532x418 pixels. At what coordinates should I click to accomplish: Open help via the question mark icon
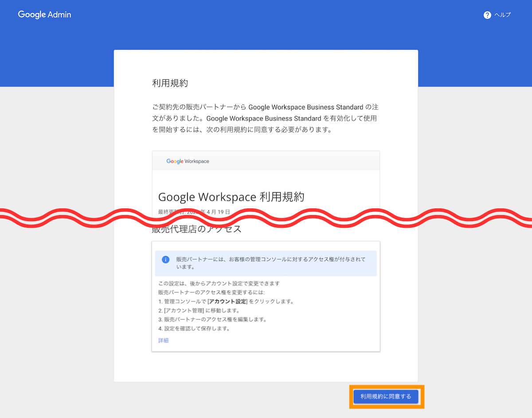[487, 15]
